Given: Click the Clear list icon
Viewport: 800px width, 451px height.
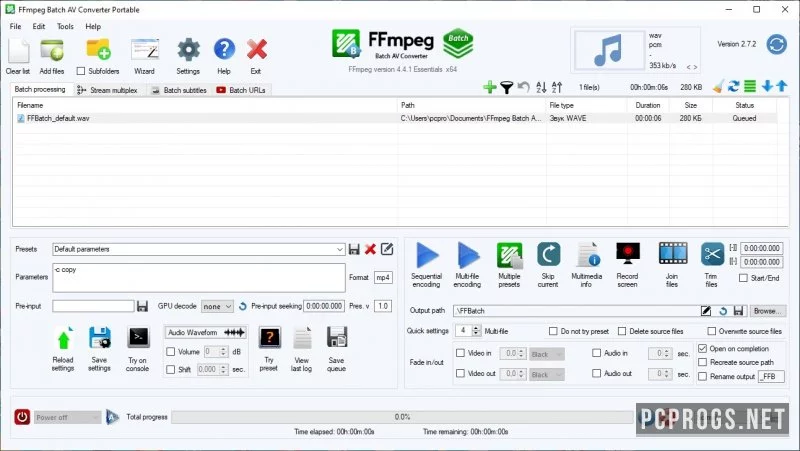Looking at the screenshot, I should click(18, 51).
